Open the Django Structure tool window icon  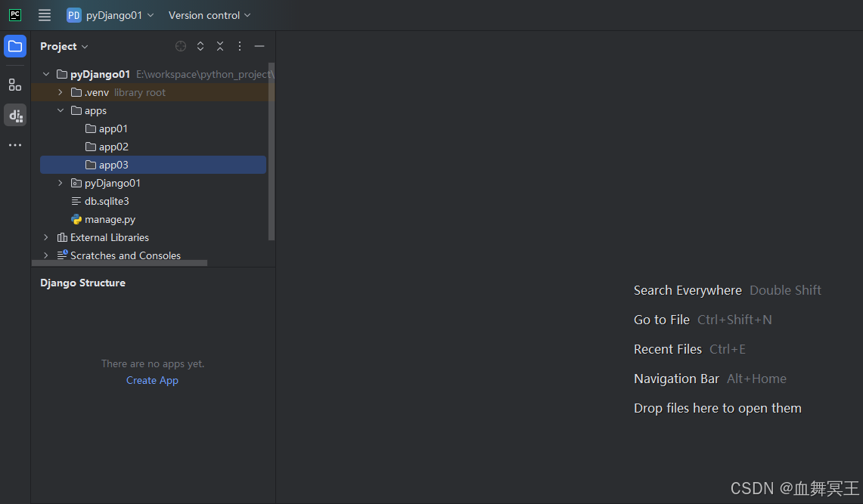[x=15, y=115]
